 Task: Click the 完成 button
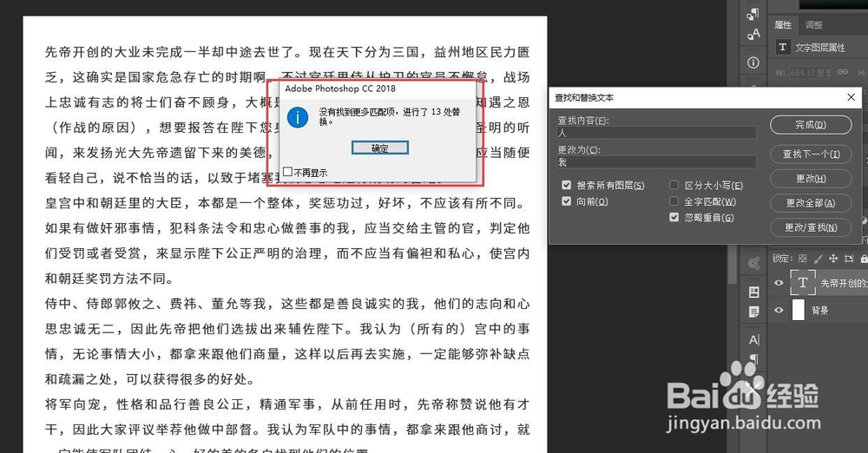point(811,125)
